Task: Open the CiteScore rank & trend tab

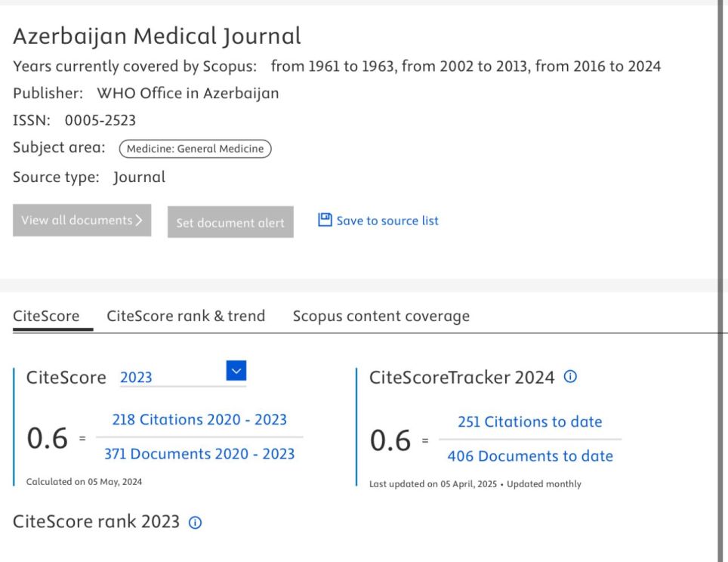Action: [186, 317]
